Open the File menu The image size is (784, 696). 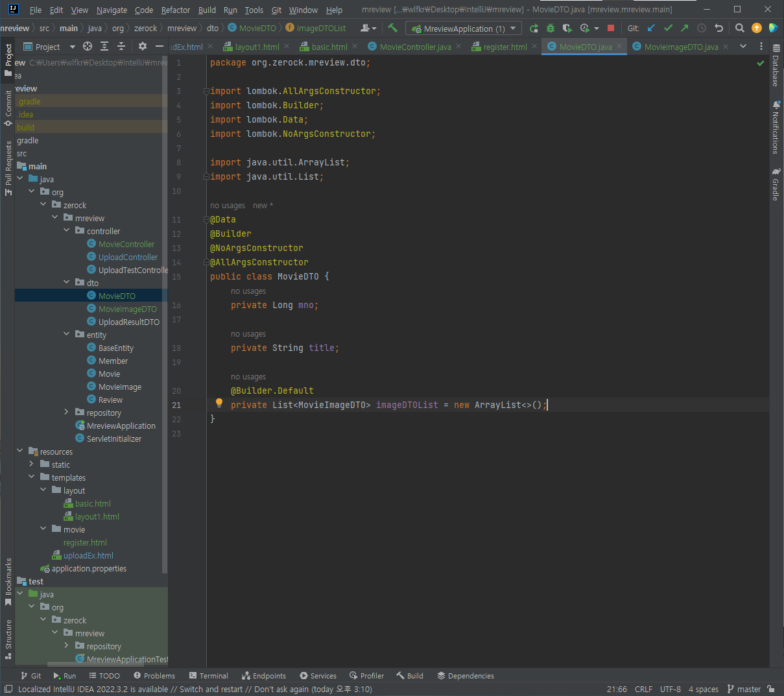(36, 10)
